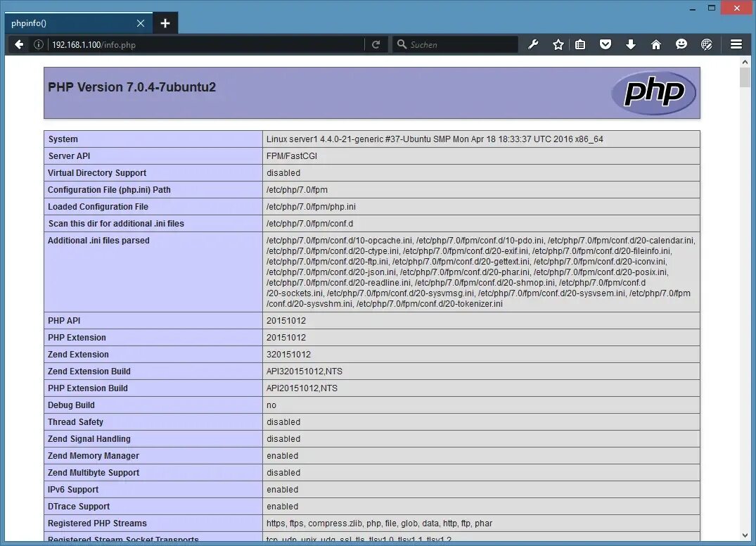Click the 'PHP Extension' label

point(77,338)
